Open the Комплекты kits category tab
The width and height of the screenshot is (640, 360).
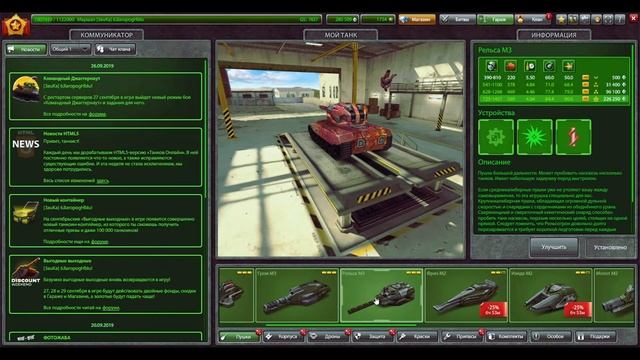[x=507, y=337]
